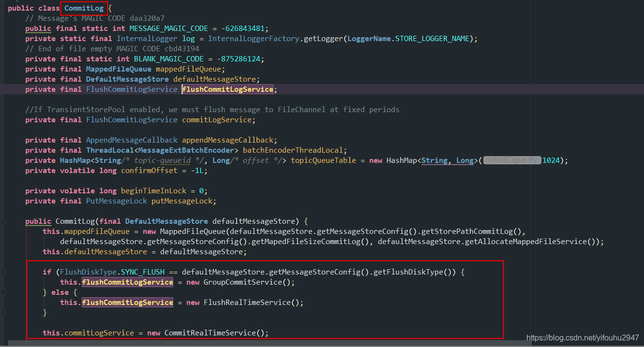Click flushCommitLogService on the GroupCommitService line
644x347 pixels.
coord(128,282)
